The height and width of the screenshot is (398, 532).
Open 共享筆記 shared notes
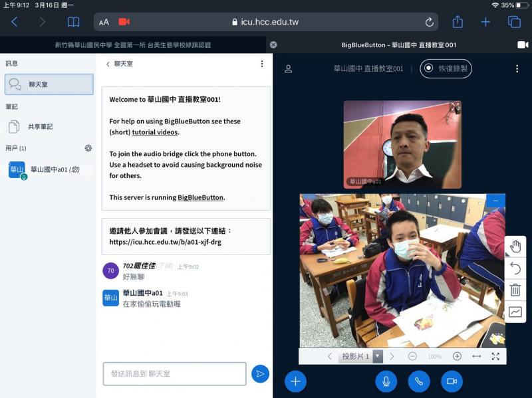pos(49,126)
